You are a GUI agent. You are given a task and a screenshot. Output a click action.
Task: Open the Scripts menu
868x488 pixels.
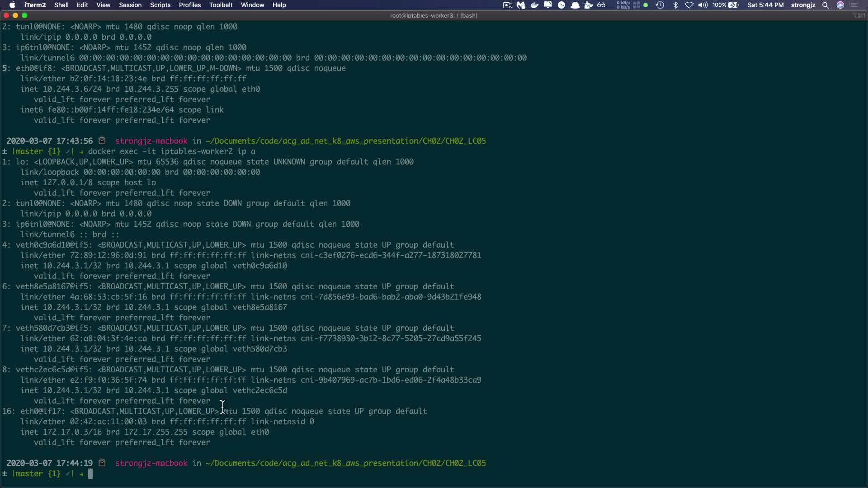[160, 5]
